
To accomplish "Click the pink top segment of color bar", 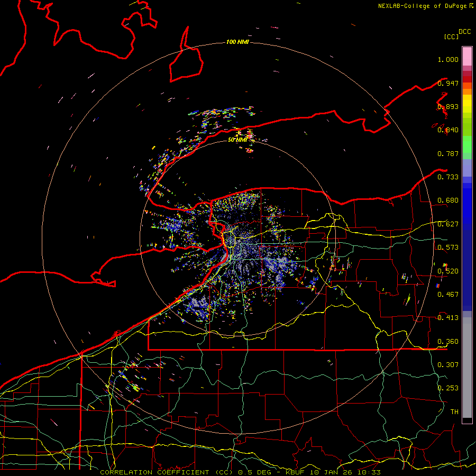I will pyautogui.click(x=467, y=56).
